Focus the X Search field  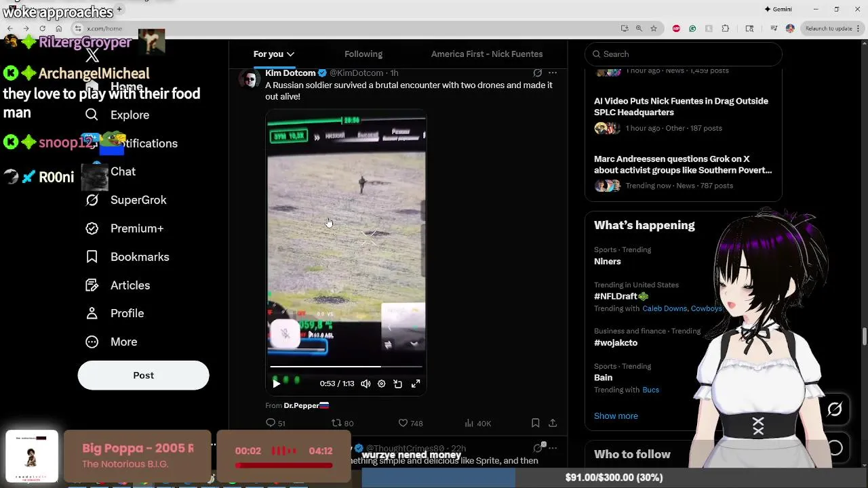(x=684, y=54)
